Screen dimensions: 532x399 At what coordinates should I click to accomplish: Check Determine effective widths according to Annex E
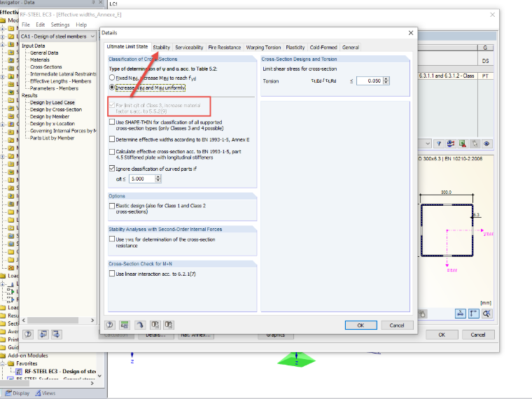[112, 139]
